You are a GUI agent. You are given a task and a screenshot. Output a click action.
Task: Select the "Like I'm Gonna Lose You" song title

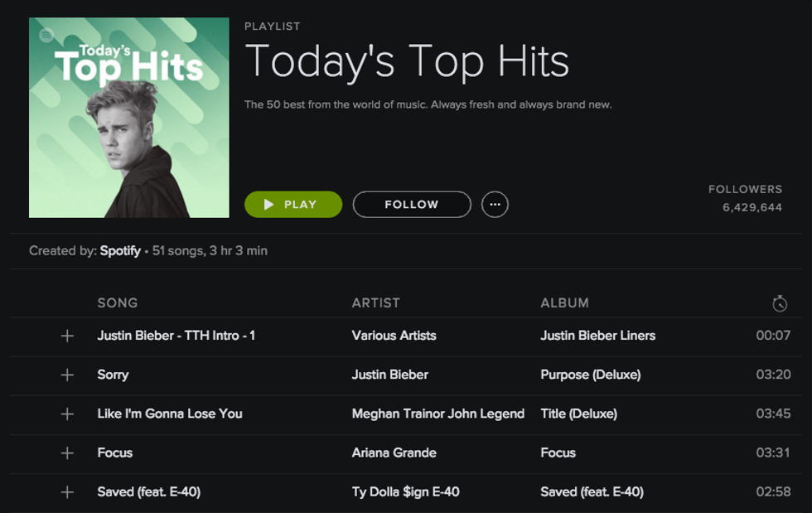click(170, 414)
